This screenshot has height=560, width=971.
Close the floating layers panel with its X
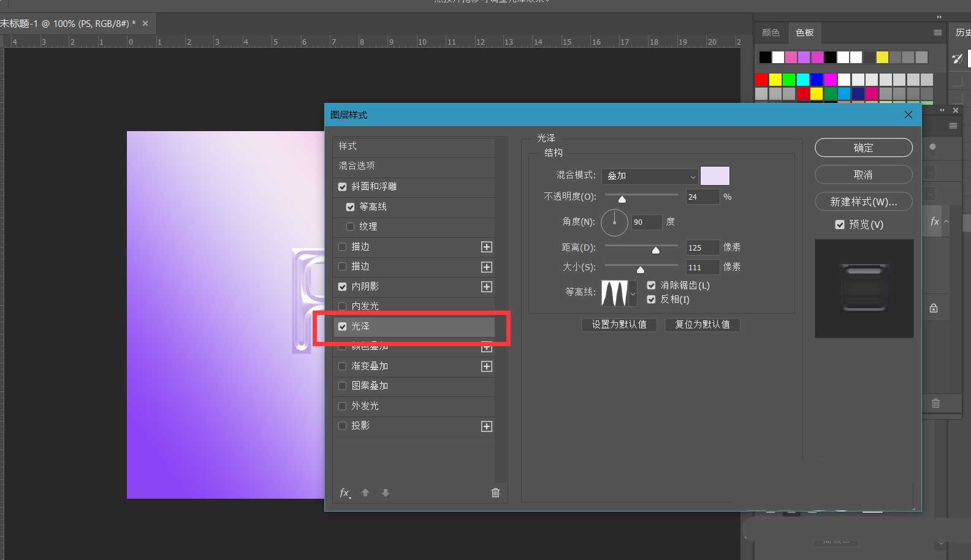click(x=956, y=110)
